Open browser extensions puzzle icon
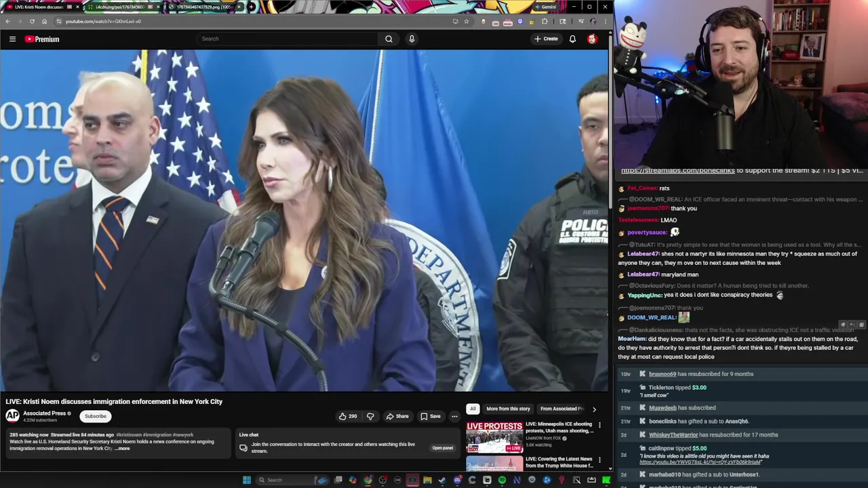The width and height of the screenshot is (868, 488). click(544, 21)
